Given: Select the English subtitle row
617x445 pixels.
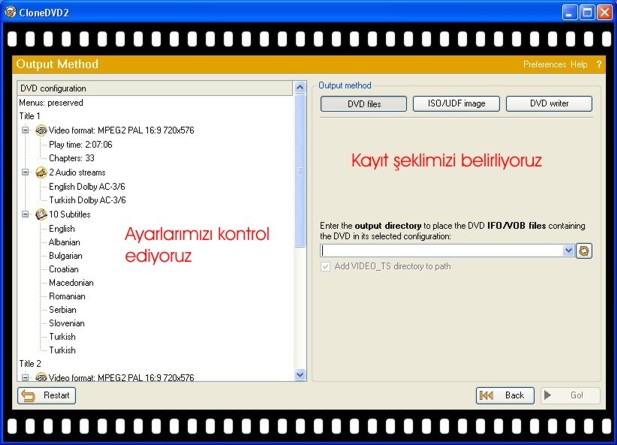Looking at the screenshot, I should [x=62, y=229].
